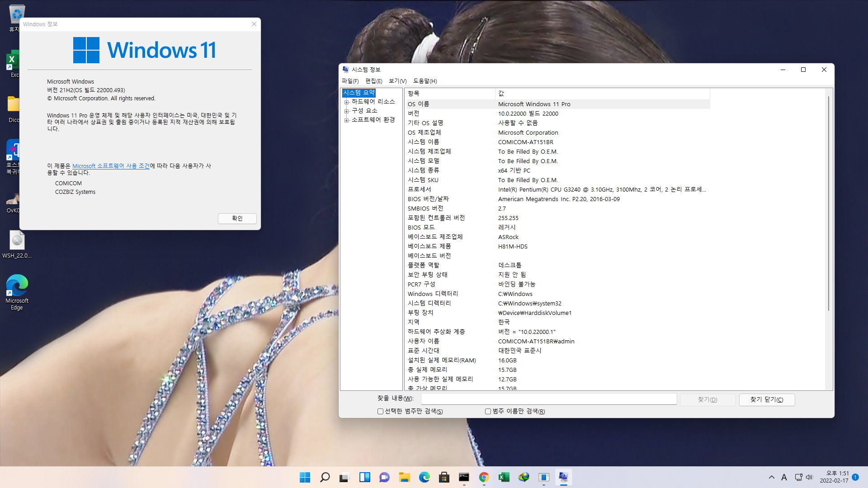Open Microsoft Edge from the taskbar
Viewport: 868px width, 488px height.
[x=424, y=477]
